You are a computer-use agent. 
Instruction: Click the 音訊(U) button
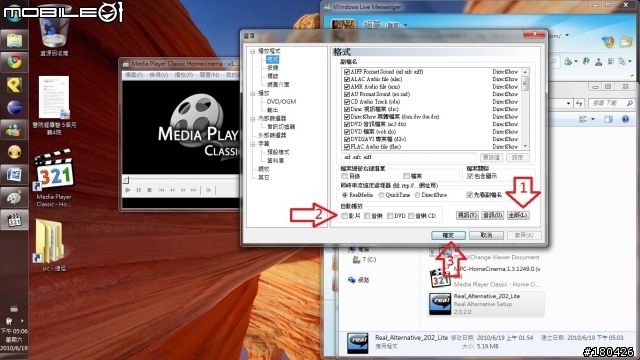pyautogui.click(x=492, y=215)
